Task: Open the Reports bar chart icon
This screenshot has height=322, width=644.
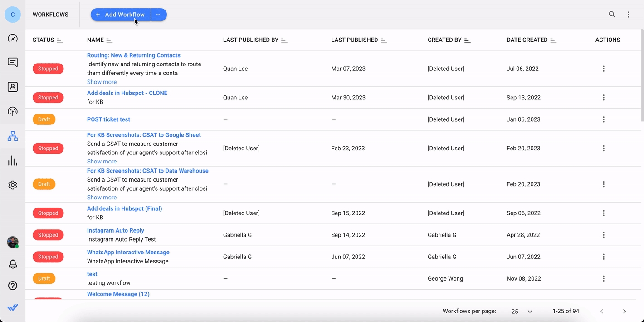Action: click(13, 161)
